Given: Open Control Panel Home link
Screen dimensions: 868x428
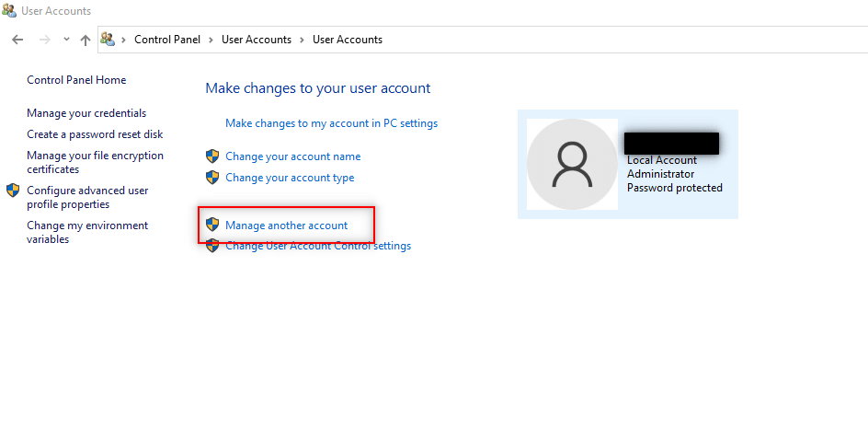Looking at the screenshot, I should coord(76,80).
